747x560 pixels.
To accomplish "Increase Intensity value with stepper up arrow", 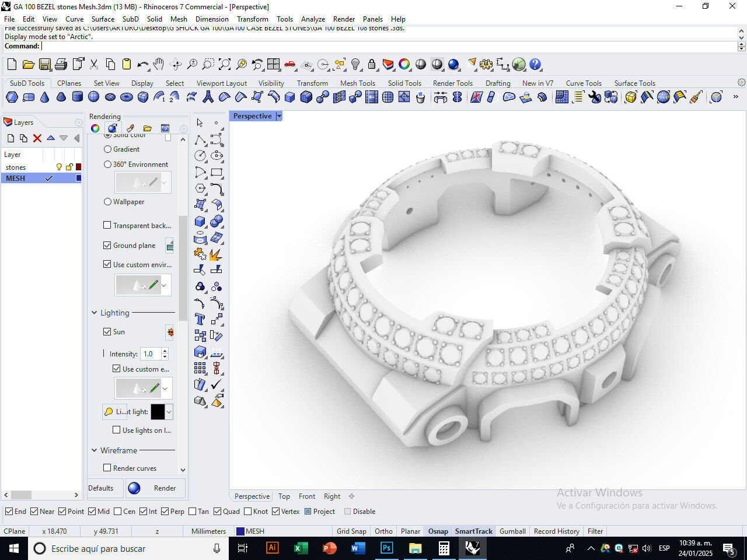I will (165, 351).
